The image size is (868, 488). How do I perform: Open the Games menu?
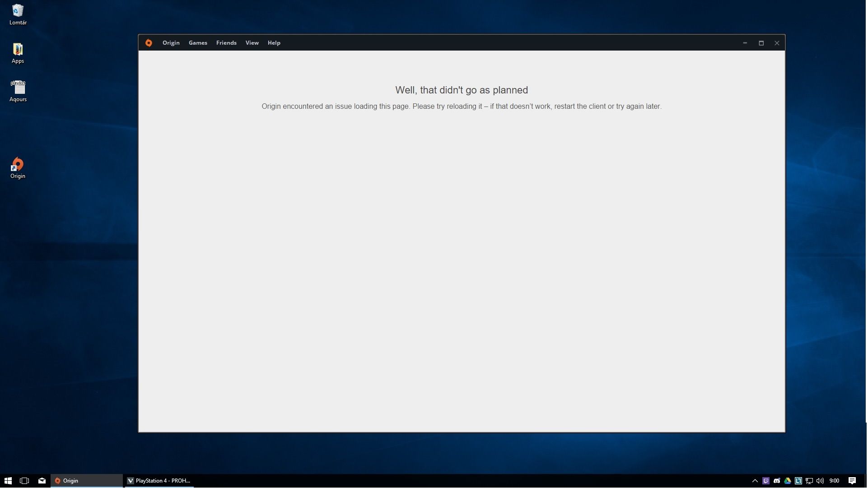(198, 43)
